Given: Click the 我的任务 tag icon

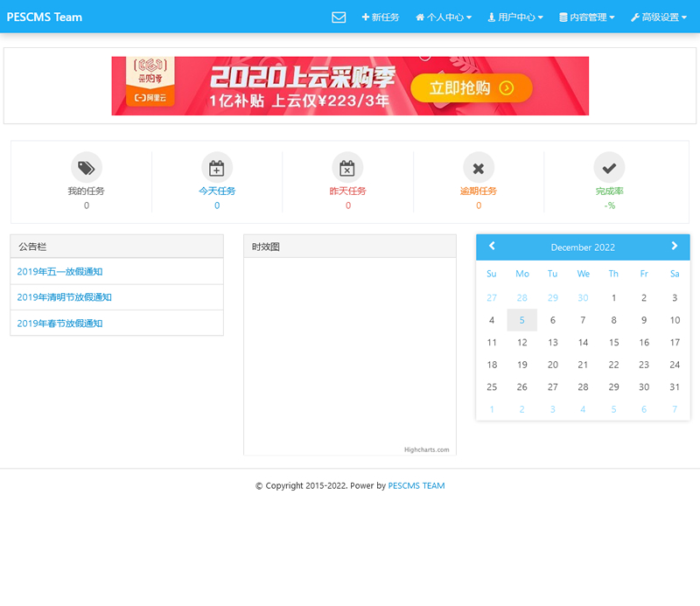Looking at the screenshot, I should click(x=86, y=169).
